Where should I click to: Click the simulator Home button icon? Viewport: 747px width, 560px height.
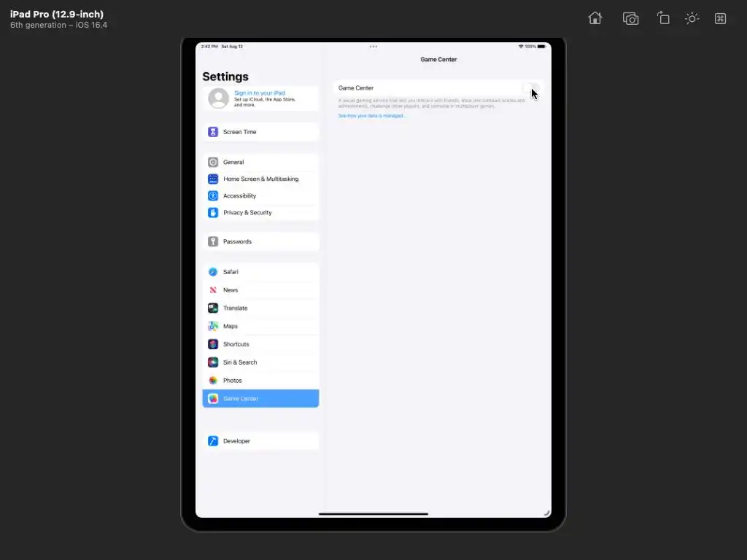[x=595, y=18]
